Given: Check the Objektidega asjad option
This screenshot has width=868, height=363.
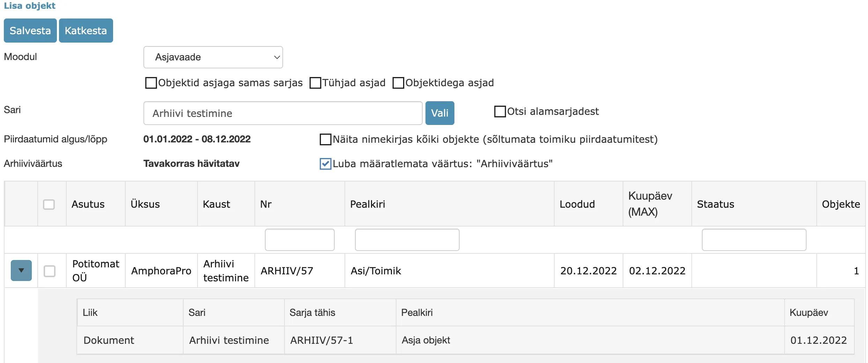Looking at the screenshot, I should pyautogui.click(x=398, y=83).
